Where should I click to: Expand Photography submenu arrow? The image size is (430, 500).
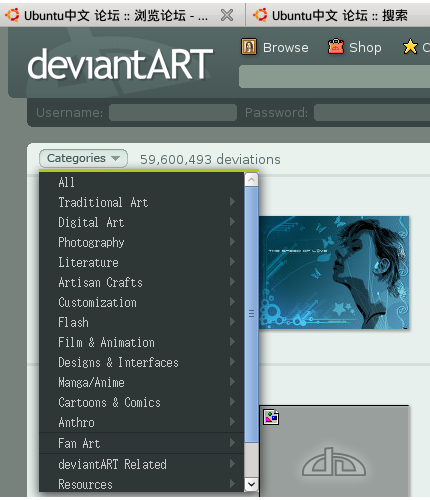click(232, 242)
